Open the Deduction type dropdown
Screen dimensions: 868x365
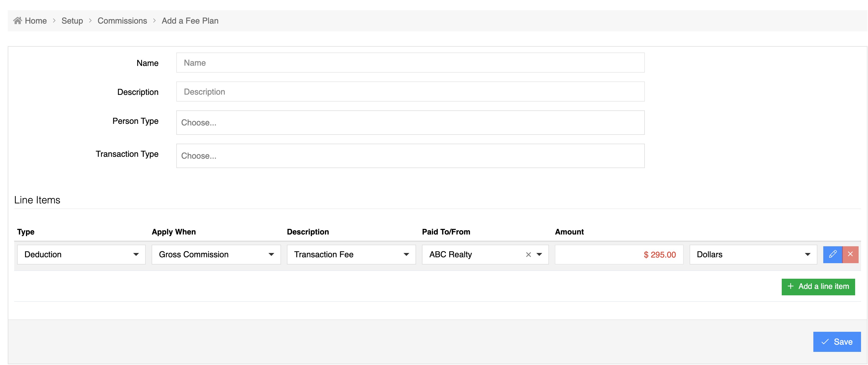click(x=81, y=255)
